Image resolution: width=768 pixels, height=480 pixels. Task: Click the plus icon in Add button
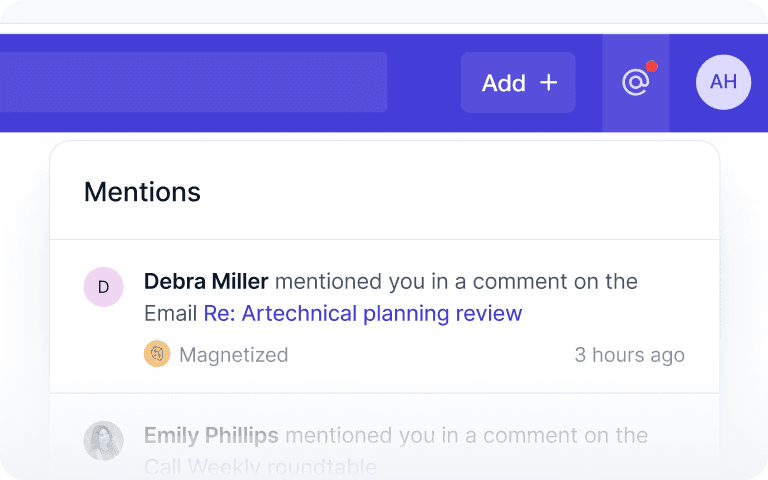point(548,83)
